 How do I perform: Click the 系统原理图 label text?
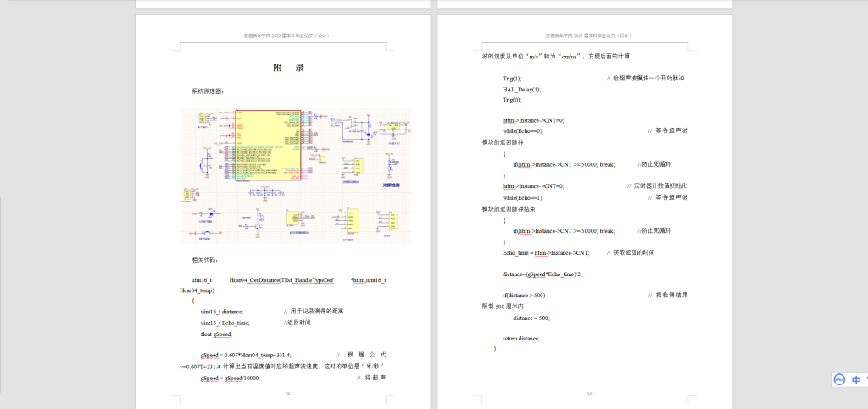[x=208, y=91]
